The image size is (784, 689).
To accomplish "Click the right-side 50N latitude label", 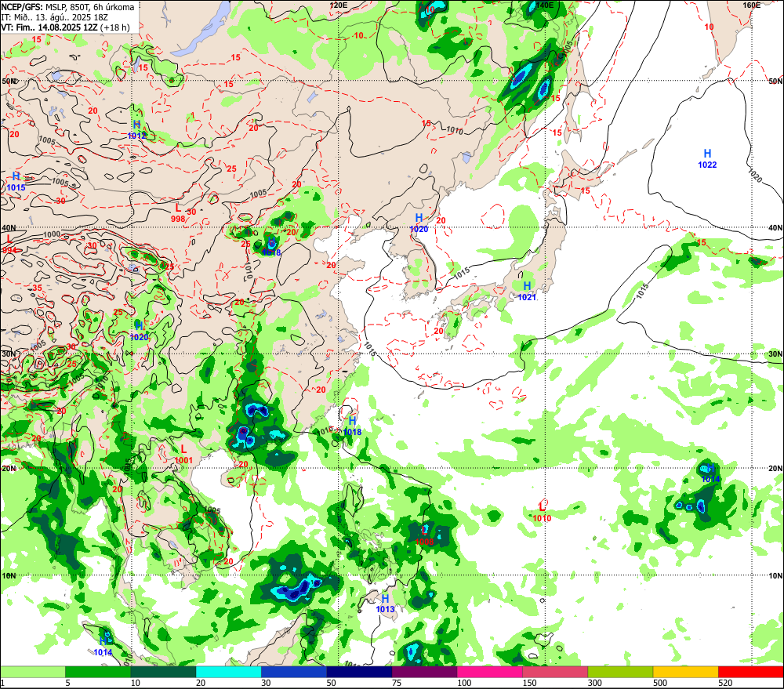I will coord(775,81).
